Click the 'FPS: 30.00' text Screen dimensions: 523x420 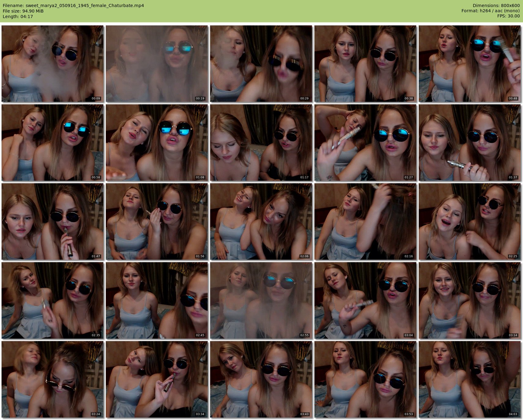tap(508, 16)
